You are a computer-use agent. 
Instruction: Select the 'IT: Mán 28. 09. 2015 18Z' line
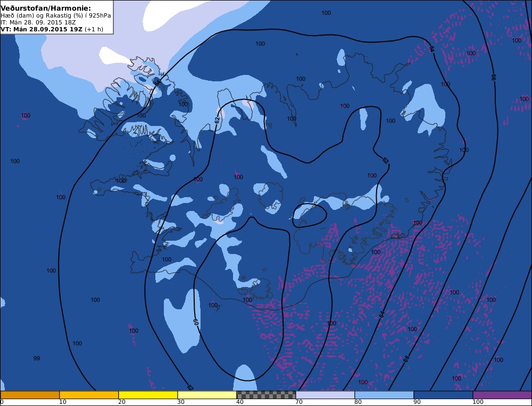[38, 22]
